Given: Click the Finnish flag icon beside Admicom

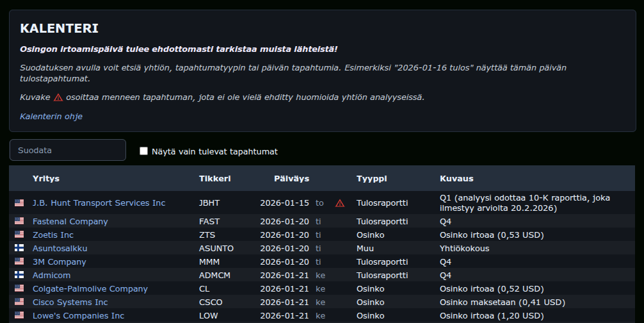Looking at the screenshot, I should [x=19, y=275].
